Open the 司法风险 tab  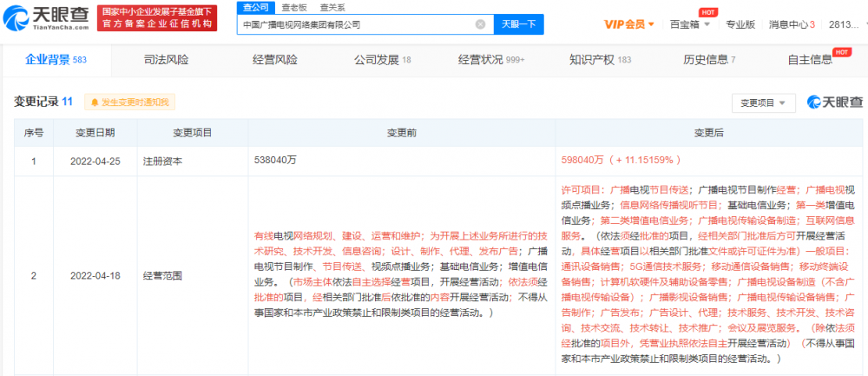click(x=166, y=61)
